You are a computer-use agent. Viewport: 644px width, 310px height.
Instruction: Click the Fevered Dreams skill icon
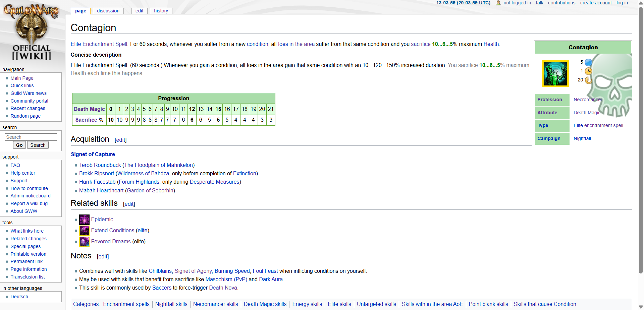click(x=84, y=242)
